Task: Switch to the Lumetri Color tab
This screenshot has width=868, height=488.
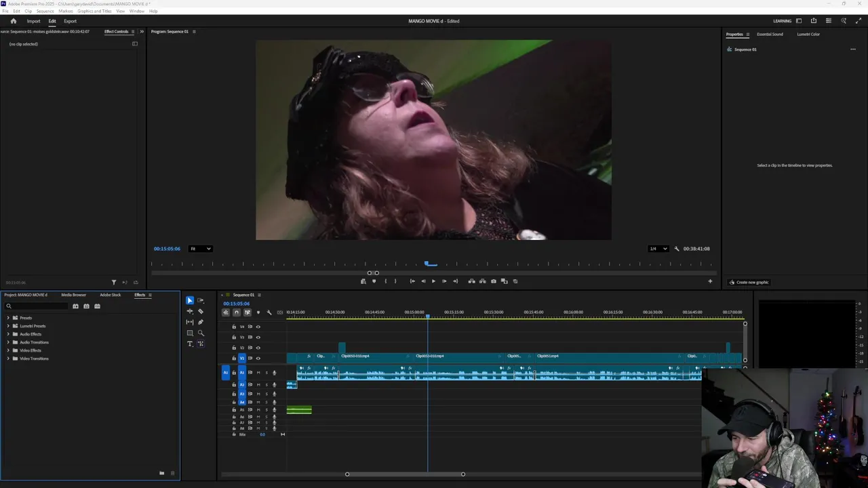Action: pyautogui.click(x=808, y=35)
